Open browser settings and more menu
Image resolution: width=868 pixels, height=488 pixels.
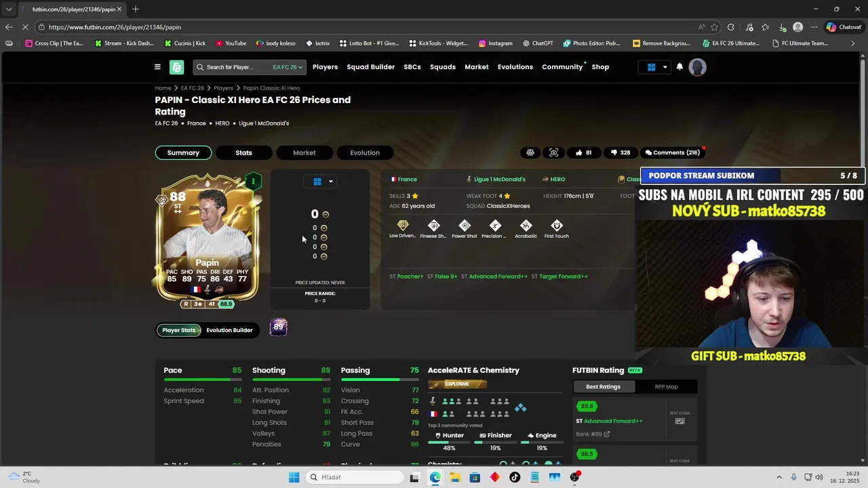tap(814, 27)
